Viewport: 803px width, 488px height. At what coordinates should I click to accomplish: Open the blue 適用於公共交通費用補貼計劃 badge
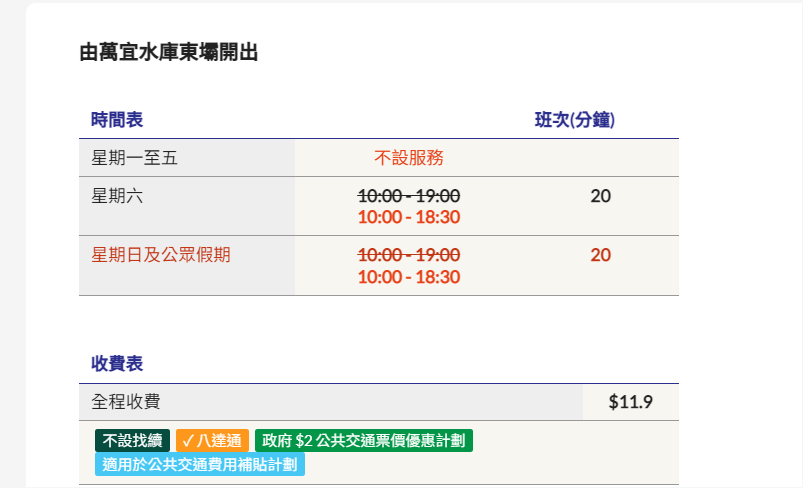click(200, 464)
